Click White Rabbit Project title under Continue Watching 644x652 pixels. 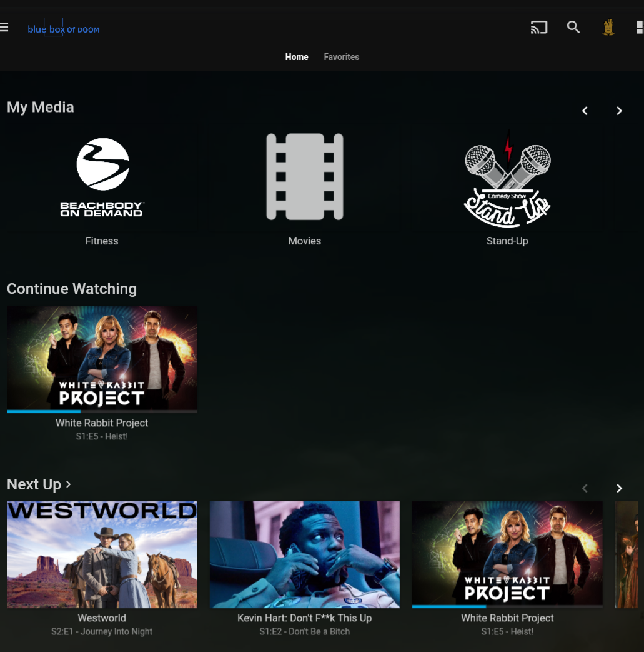coord(102,423)
